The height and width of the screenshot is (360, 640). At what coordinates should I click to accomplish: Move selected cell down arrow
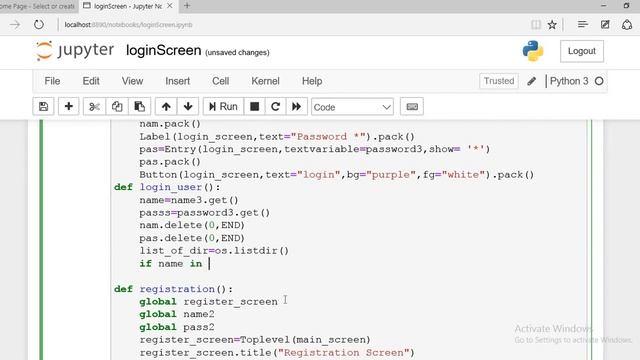[x=188, y=107]
